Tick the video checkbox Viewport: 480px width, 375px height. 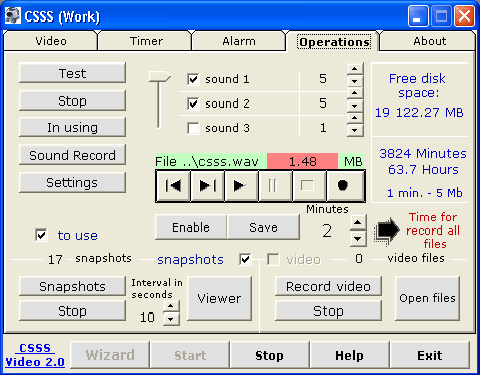[273, 259]
